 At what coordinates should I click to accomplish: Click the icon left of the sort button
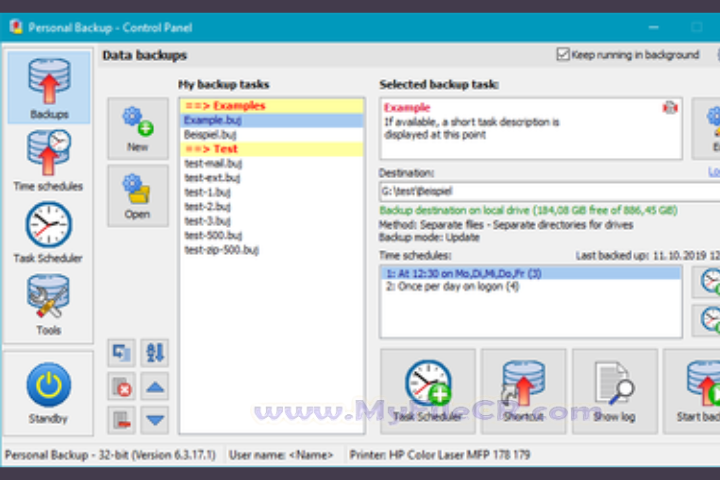coord(122,353)
